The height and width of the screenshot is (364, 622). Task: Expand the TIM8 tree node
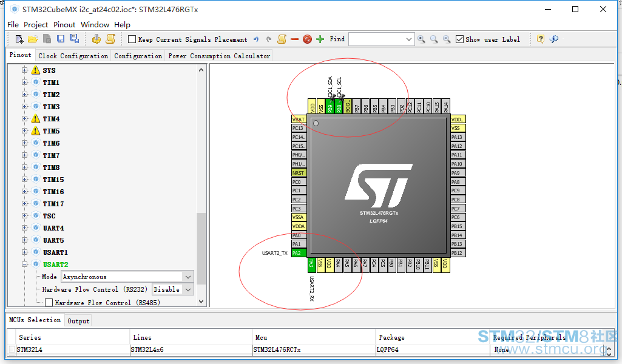coord(25,167)
